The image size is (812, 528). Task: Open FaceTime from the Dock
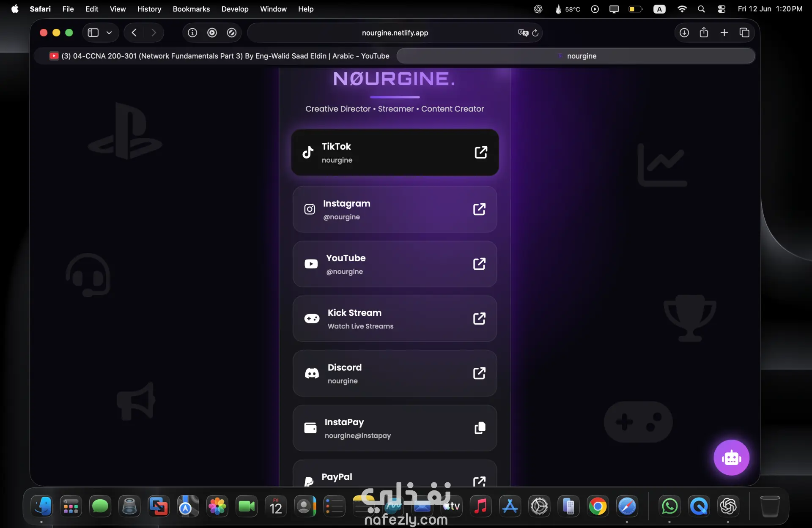(247, 506)
